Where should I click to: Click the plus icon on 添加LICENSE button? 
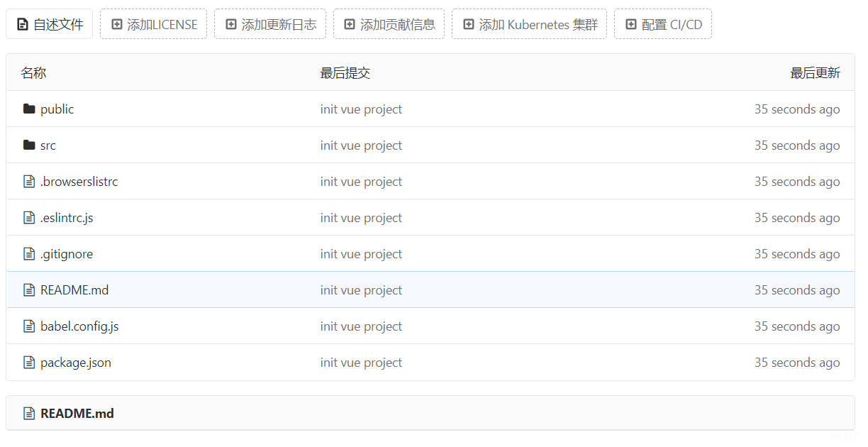pyautogui.click(x=117, y=25)
